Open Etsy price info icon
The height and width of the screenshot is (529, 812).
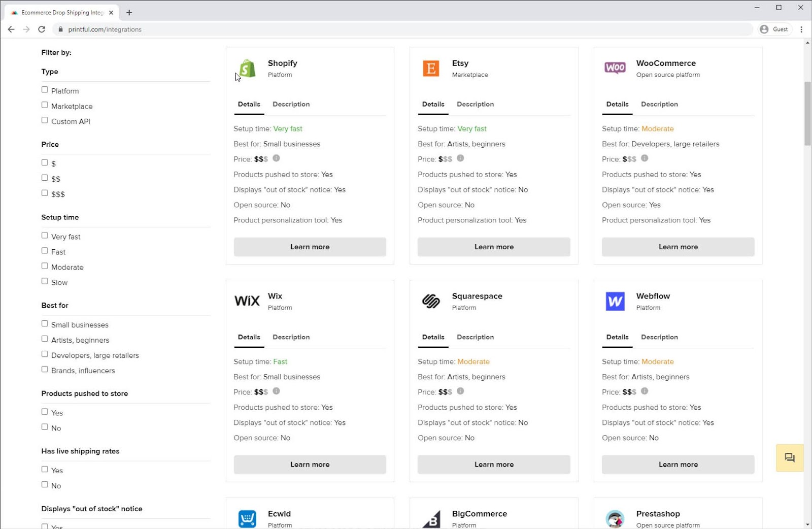460,158
